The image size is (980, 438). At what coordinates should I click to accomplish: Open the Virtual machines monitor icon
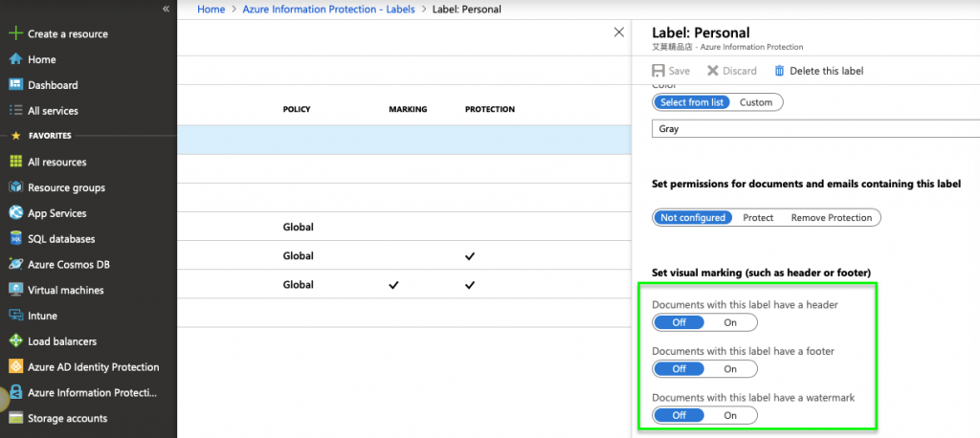click(16, 290)
